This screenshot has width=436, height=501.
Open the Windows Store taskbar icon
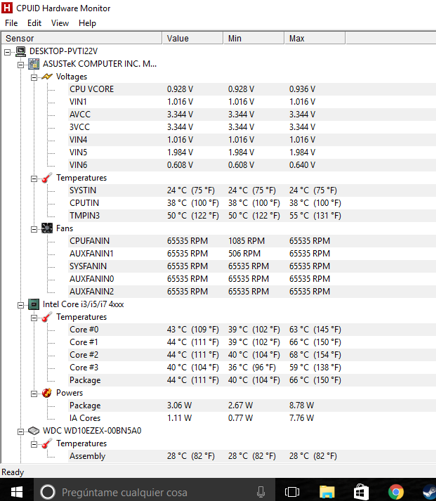coord(361,492)
